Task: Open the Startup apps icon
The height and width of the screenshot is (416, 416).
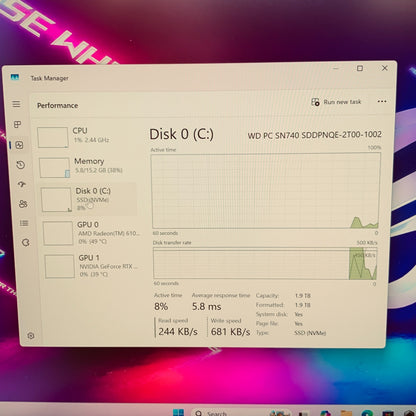Action: (22, 184)
